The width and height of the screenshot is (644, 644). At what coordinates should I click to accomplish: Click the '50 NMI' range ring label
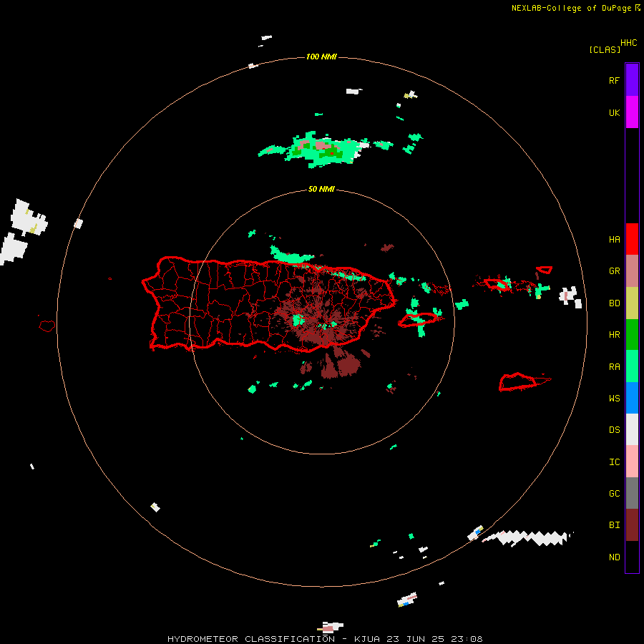(x=321, y=189)
